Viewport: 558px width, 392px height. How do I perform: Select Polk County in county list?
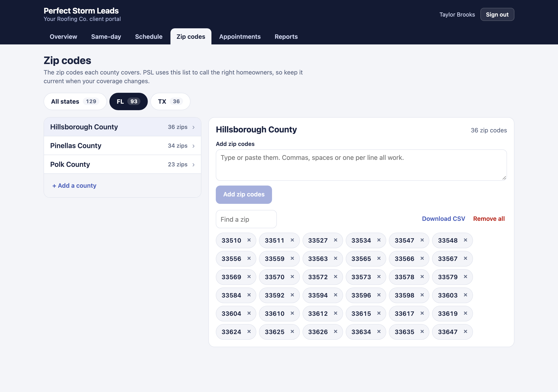122,164
